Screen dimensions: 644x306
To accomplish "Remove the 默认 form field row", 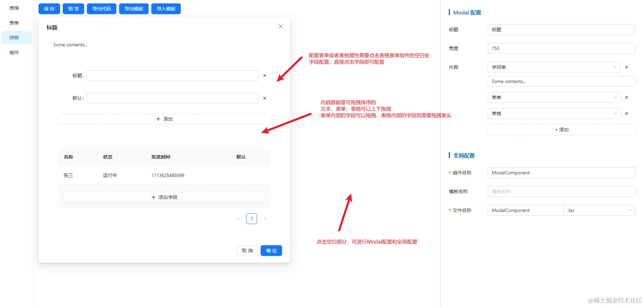I will pyautogui.click(x=265, y=98).
